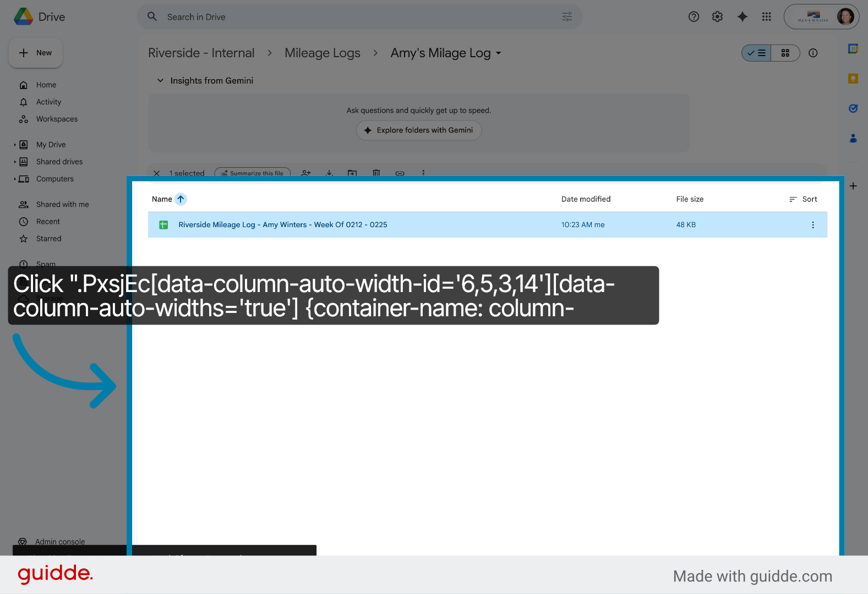Screen dimensions: 868x594
Task: Open the Gemini sparkle icon in header
Action: point(742,16)
